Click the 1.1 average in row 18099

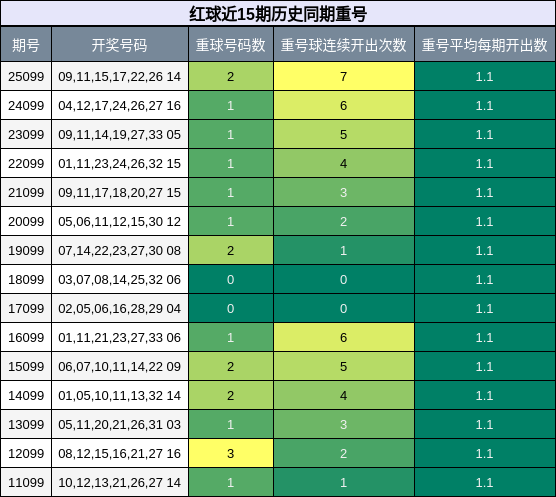pos(485,280)
